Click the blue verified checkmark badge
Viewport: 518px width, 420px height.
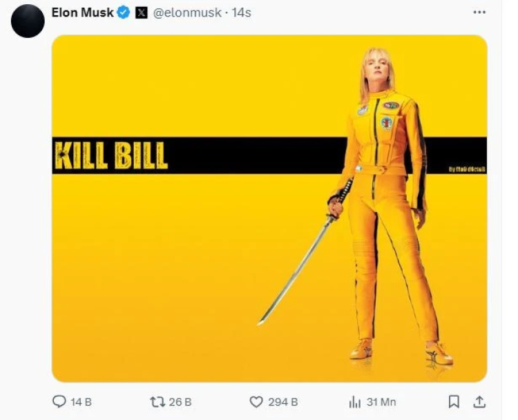(124, 13)
